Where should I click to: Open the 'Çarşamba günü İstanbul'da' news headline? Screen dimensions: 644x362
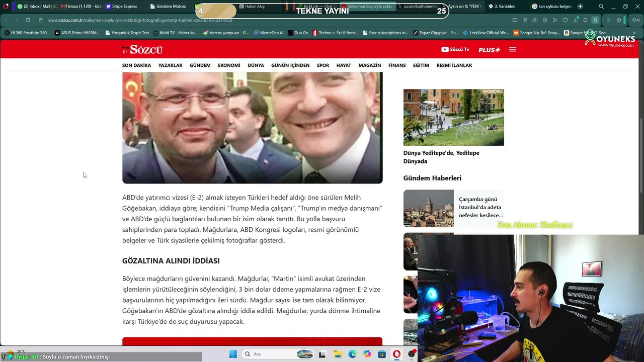481,207
